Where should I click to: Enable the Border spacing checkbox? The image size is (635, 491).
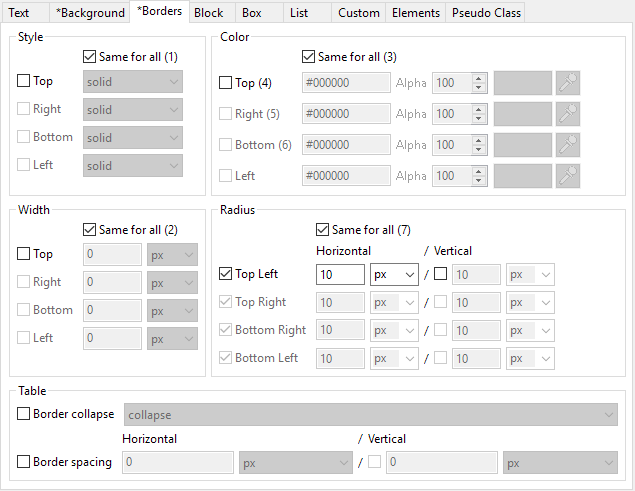[24, 462]
